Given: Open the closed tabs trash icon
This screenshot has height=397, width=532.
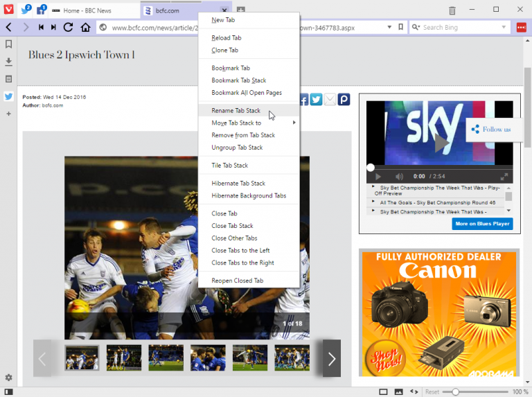Looking at the screenshot, I should (x=452, y=10).
